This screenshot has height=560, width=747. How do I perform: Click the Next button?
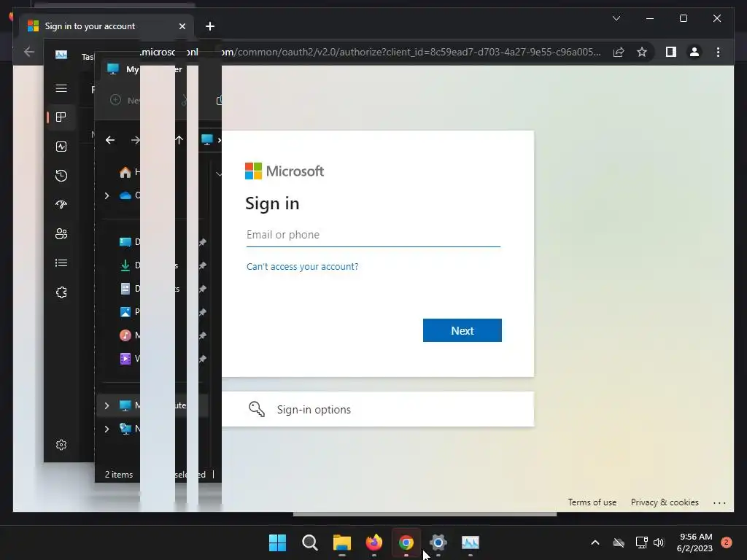[x=462, y=330]
